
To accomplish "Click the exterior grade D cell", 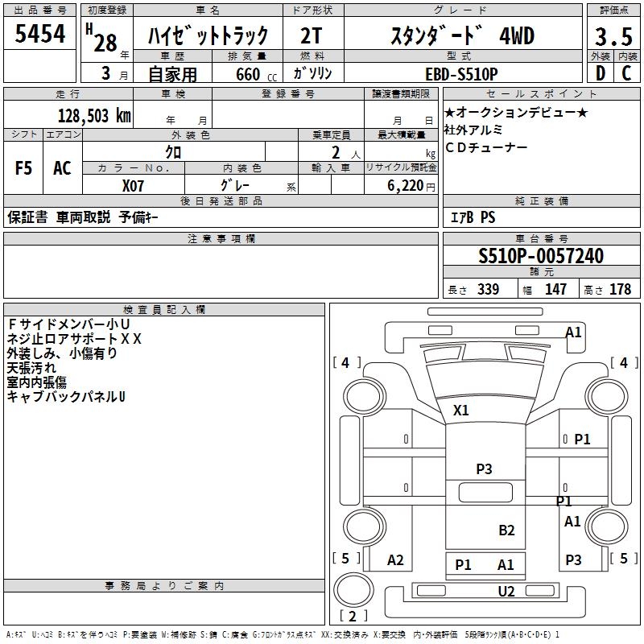I will pos(600,72).
